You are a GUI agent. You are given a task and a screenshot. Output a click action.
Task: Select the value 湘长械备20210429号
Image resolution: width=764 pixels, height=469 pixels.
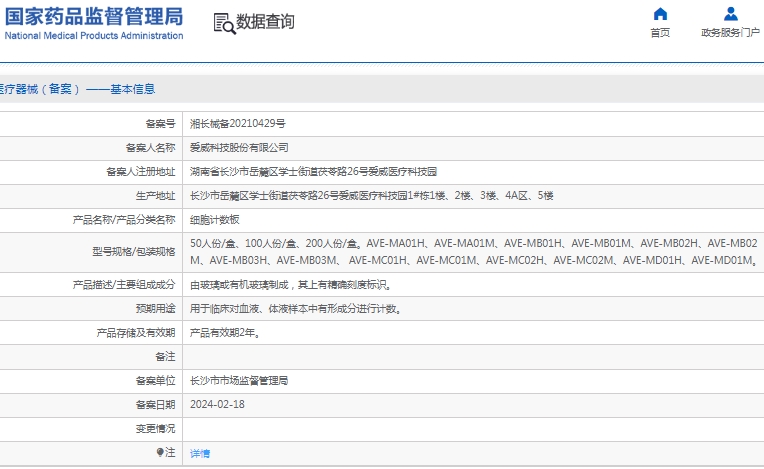(238, 124)
